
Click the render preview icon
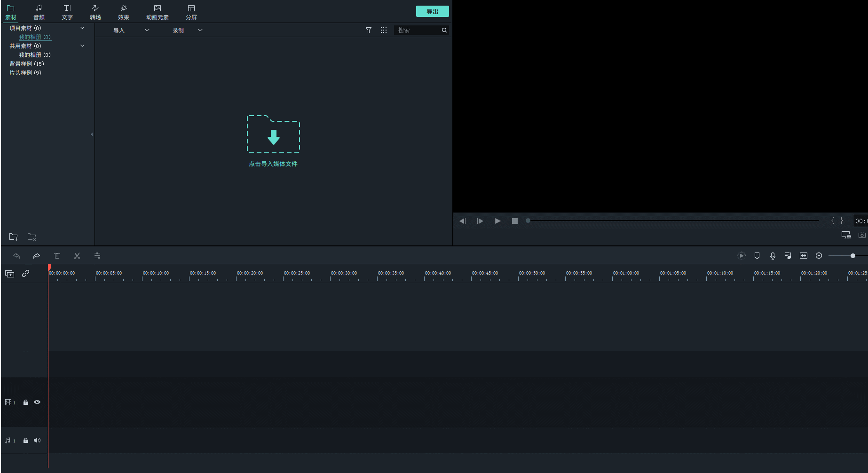(x=742, y=256)
